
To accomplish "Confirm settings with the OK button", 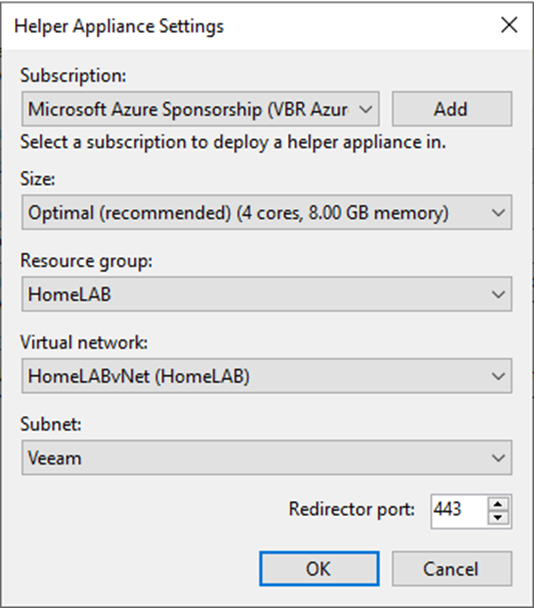I will coord(319,568).
